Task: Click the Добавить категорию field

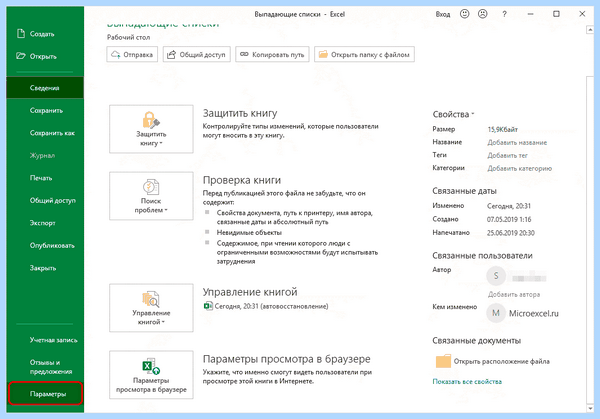Action: (x=519, y=168)
